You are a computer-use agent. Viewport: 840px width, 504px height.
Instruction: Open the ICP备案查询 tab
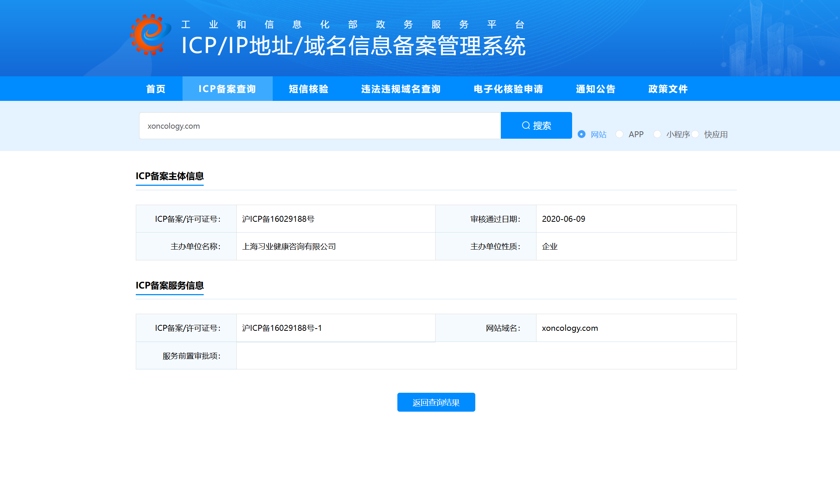(227, 89)
